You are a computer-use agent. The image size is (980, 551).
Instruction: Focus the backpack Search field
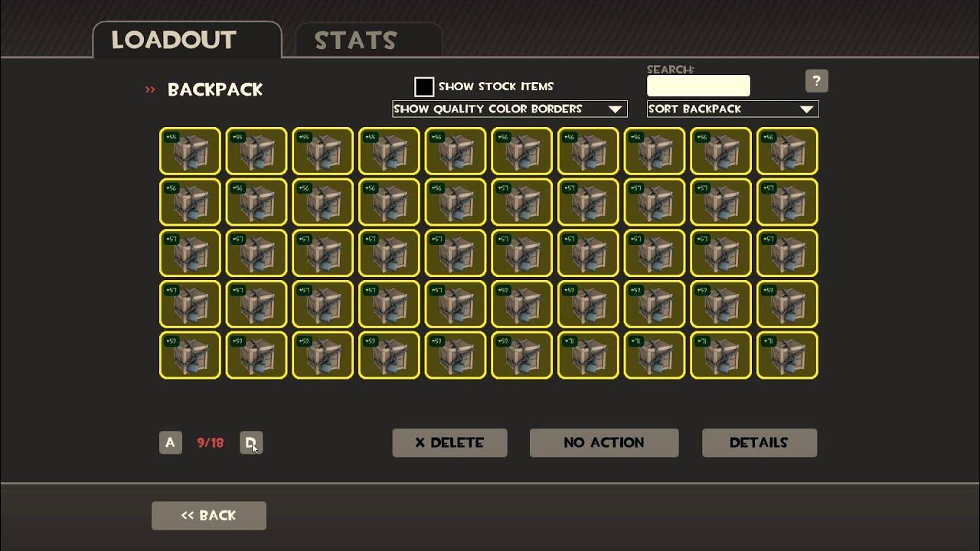tap(698, 85)
